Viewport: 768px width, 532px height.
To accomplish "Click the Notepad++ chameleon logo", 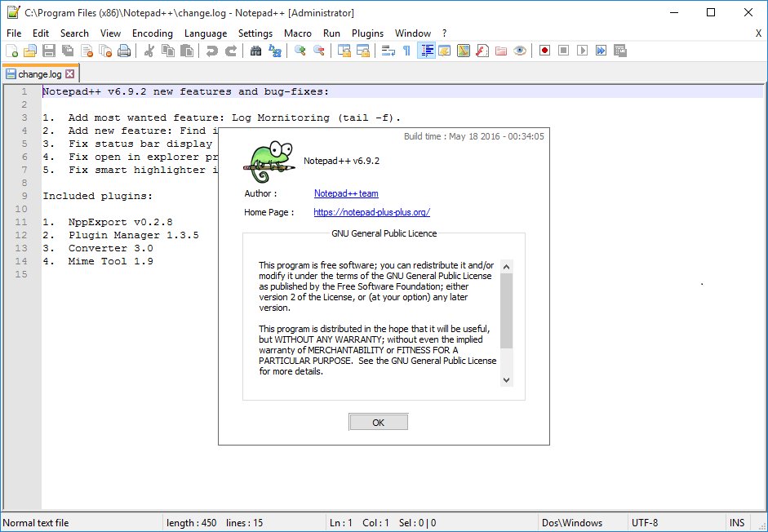I will [x=269, y=162].
